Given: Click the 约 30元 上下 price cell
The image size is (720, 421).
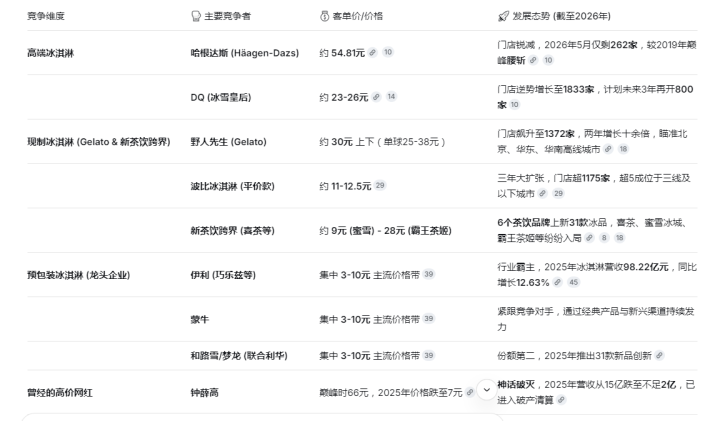Looking at the screenshot, I should tap(382, 142).
